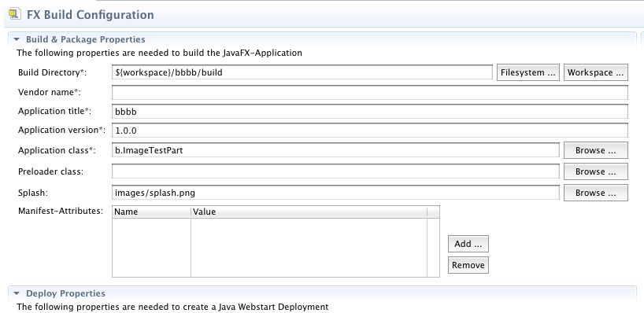Focus the Build Directory text field

point(302,72)
